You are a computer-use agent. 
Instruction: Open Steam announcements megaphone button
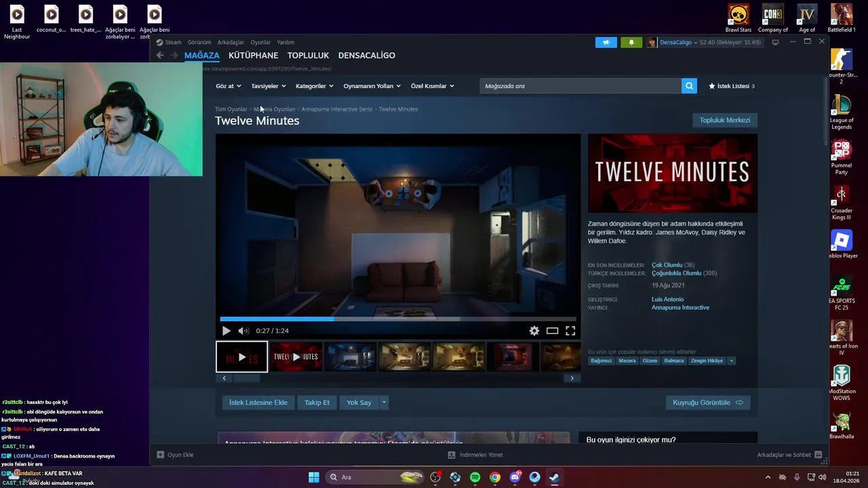pos(606,42)
